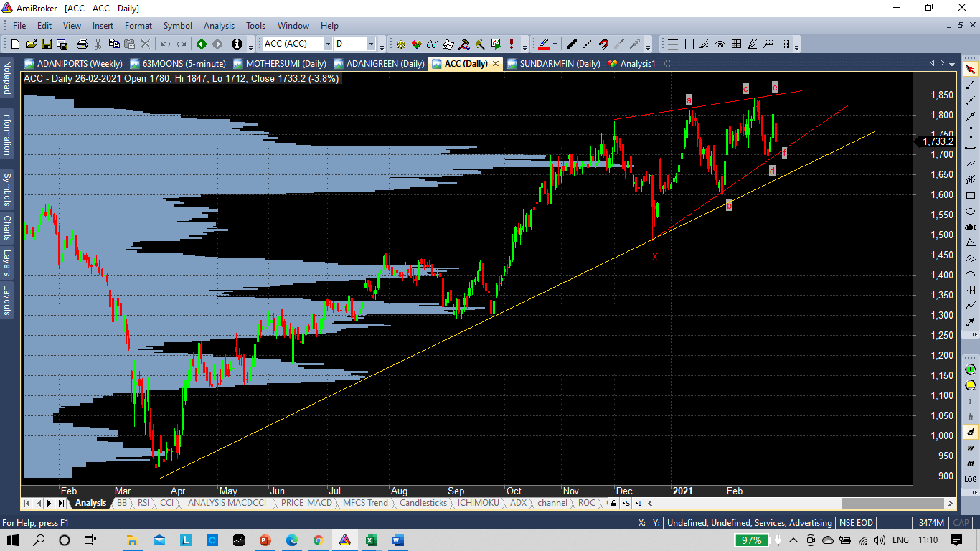Choose the triangle drawing tool
The width and height of the screenshot is (980, 551).
[971, 242]
